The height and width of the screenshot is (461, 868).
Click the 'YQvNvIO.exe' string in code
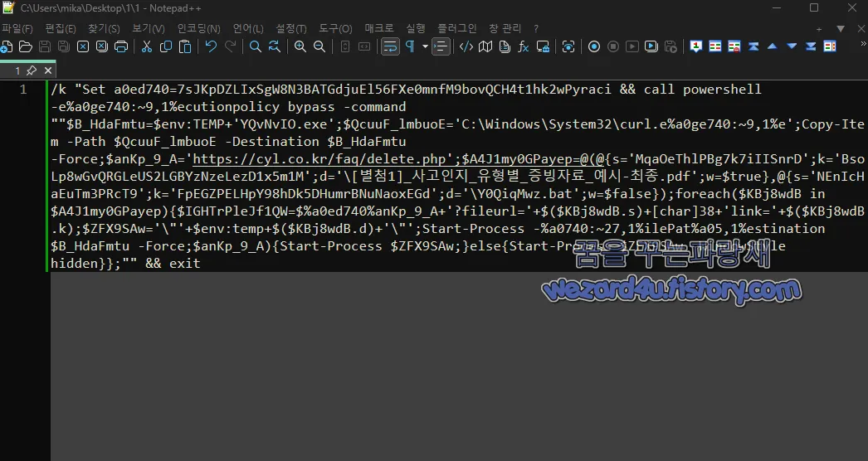pos(284,124)
